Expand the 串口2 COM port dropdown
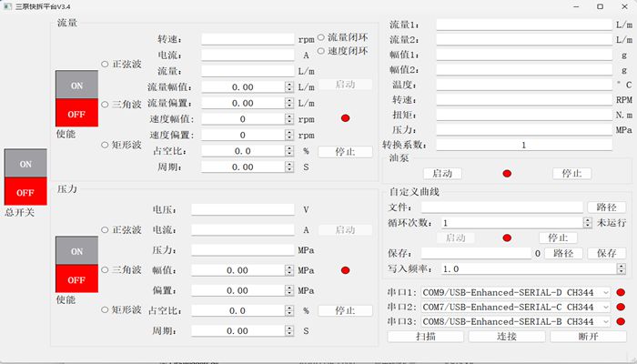 tap(606, 308)
